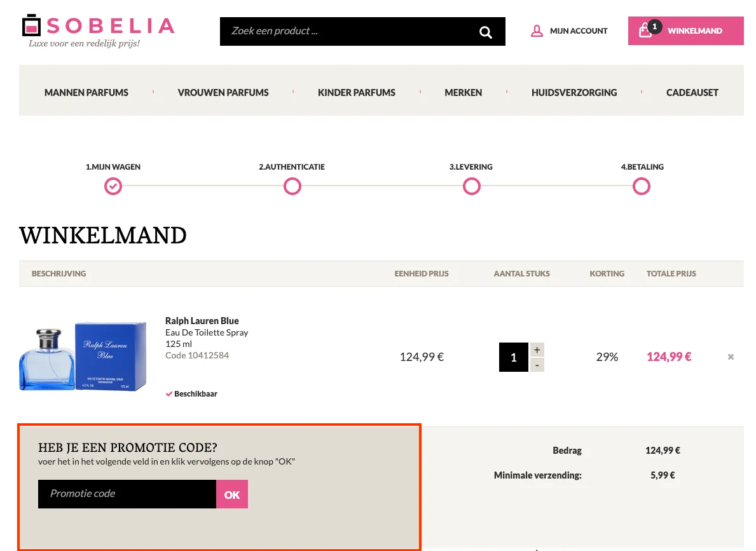Screen dimensions: 756x551
Task: Click the Mijn Account person icon
Action: 537,31
